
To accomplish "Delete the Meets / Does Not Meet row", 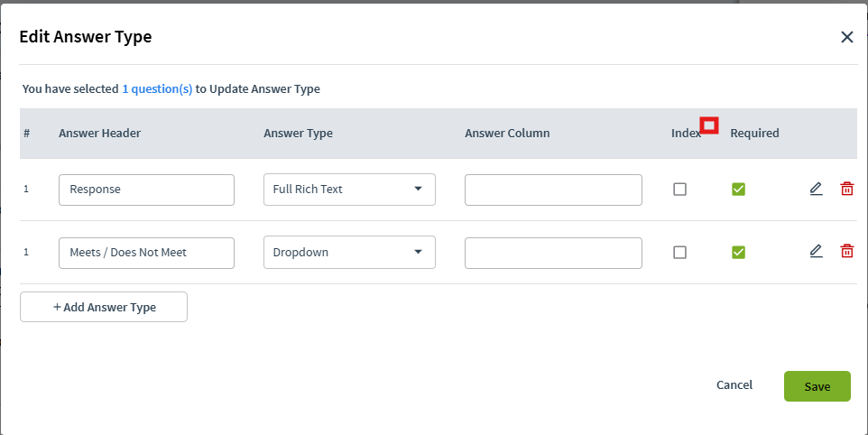I will pos(847,252).
